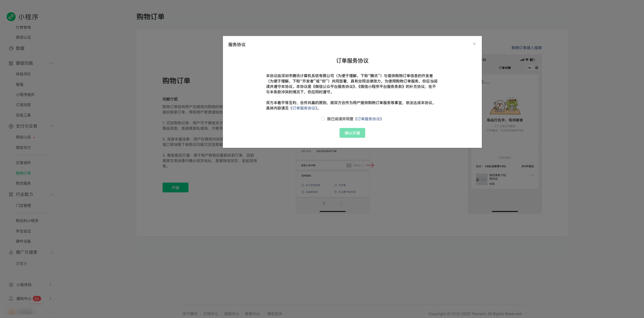Open 微信认证 in sidebar
This screenshot has height=318, width=644.
coord(24,37)
